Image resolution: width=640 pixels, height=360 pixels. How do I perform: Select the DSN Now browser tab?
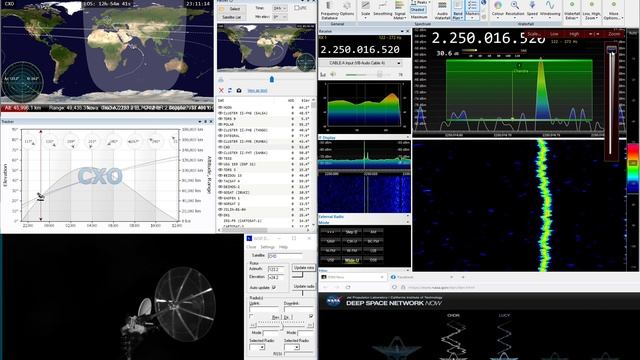click(x=353, y=277)
